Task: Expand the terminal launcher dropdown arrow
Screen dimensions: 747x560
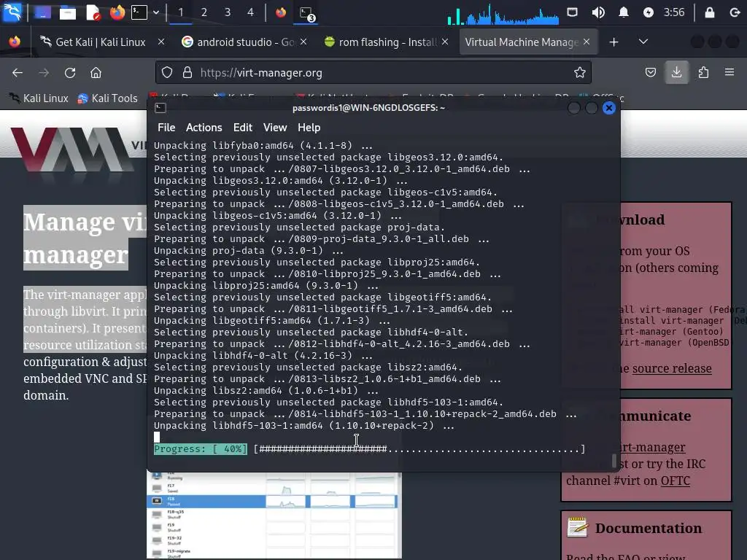Action: coord(156,12)
